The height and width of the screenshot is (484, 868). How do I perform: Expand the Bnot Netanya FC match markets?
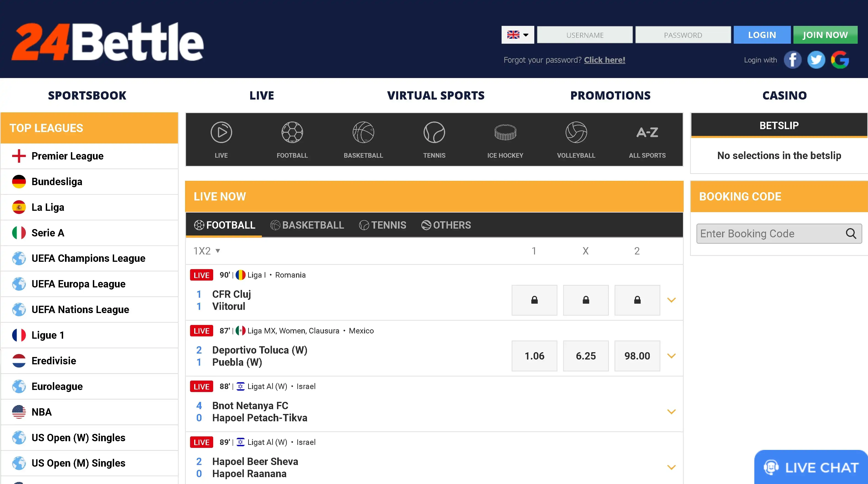click(x=671, y=412)
